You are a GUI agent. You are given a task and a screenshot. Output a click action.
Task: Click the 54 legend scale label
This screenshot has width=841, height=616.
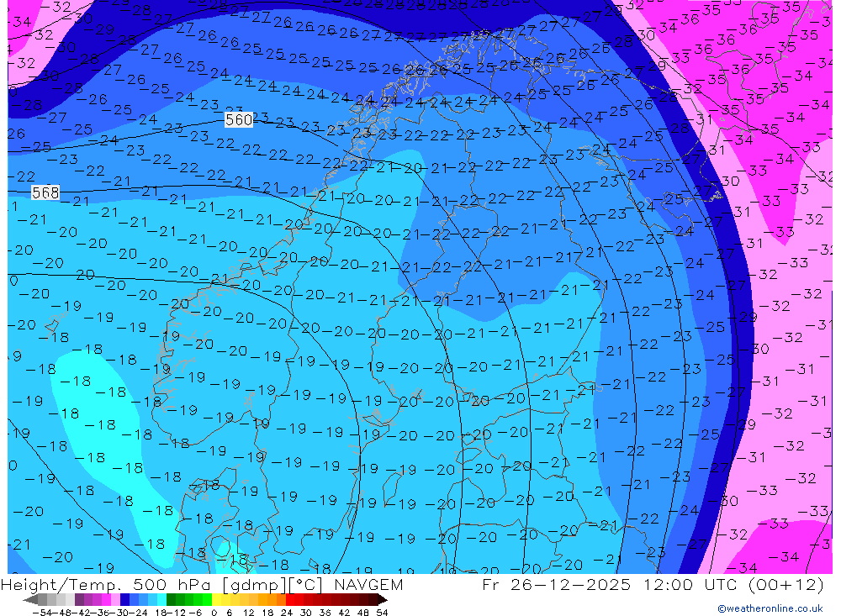pyautogui.click(x=382, y=613)
